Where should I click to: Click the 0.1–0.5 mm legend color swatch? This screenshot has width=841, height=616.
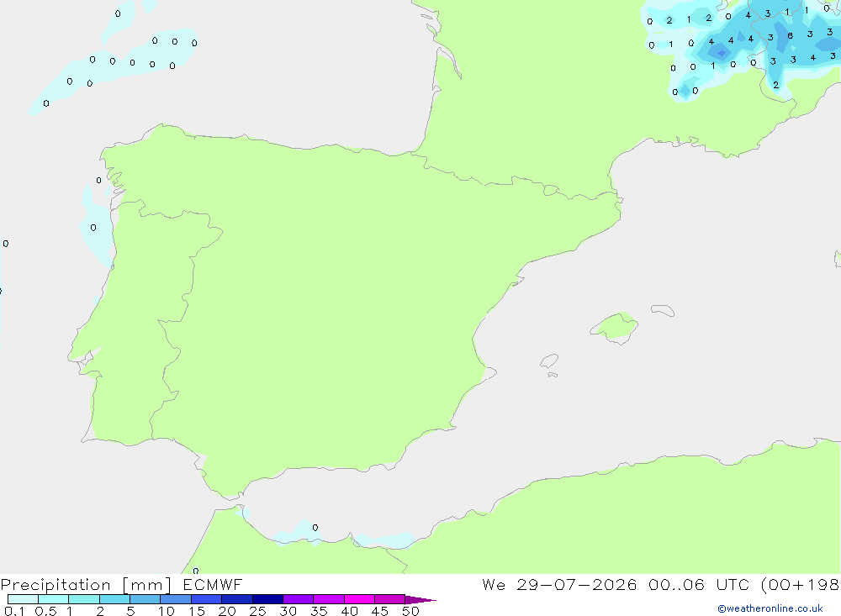(x=23, y=599)
